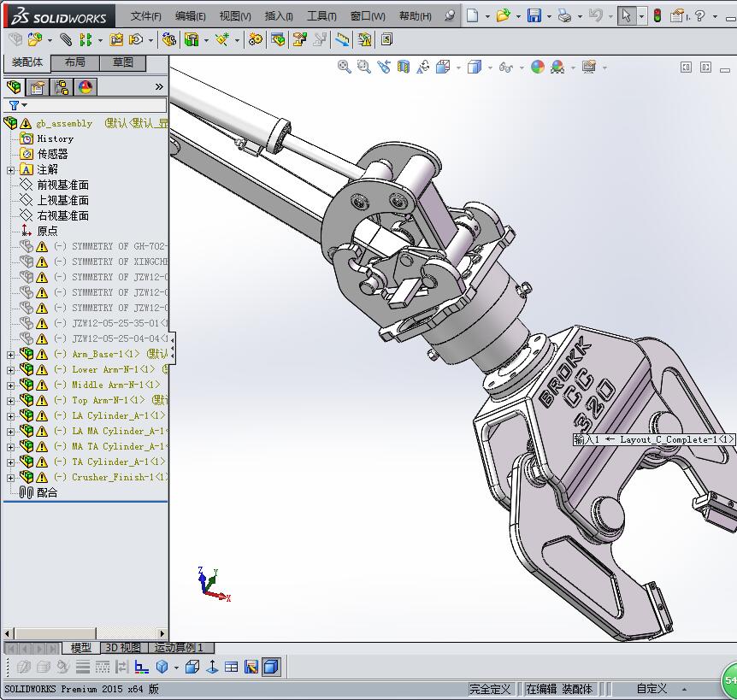Click the Section View icon
This screenshot has height=700, width=737.
[x=404, y=67]
